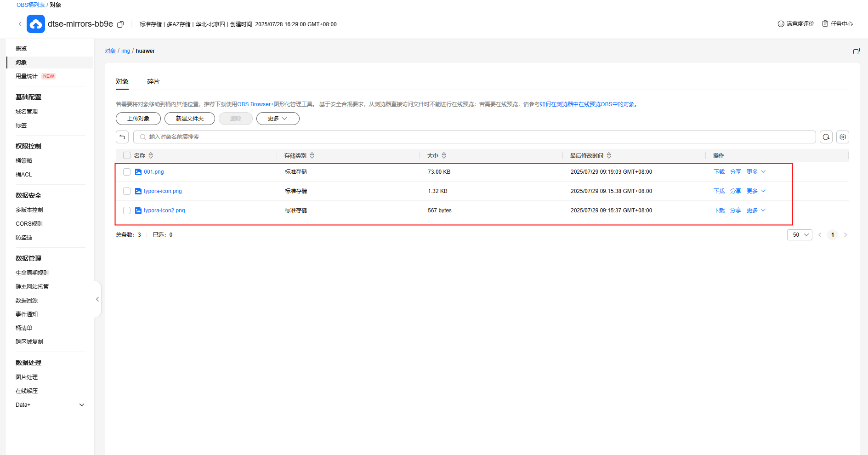868x455 pixels.
Task: Click the image file icon of 001.png
Action: (x=138, y=172)
